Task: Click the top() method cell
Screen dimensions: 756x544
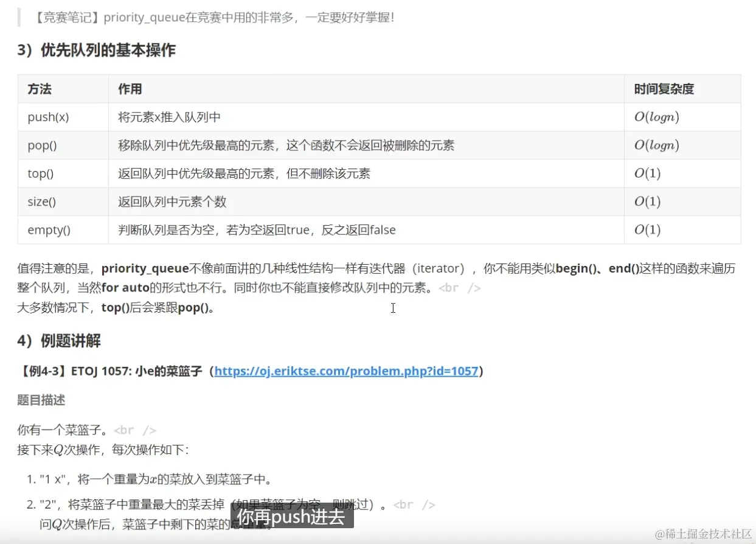Action: (x=63, y=173)
